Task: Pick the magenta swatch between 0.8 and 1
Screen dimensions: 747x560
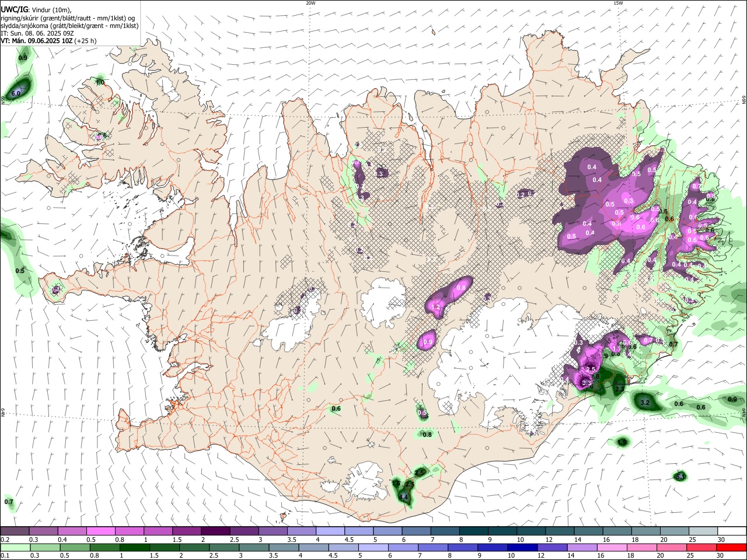Action: point(129,531)
